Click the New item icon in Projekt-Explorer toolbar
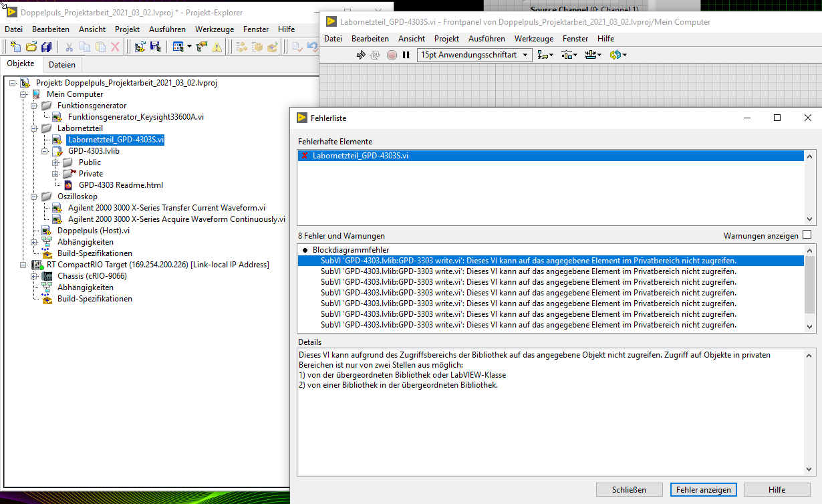 coord(16,47)
